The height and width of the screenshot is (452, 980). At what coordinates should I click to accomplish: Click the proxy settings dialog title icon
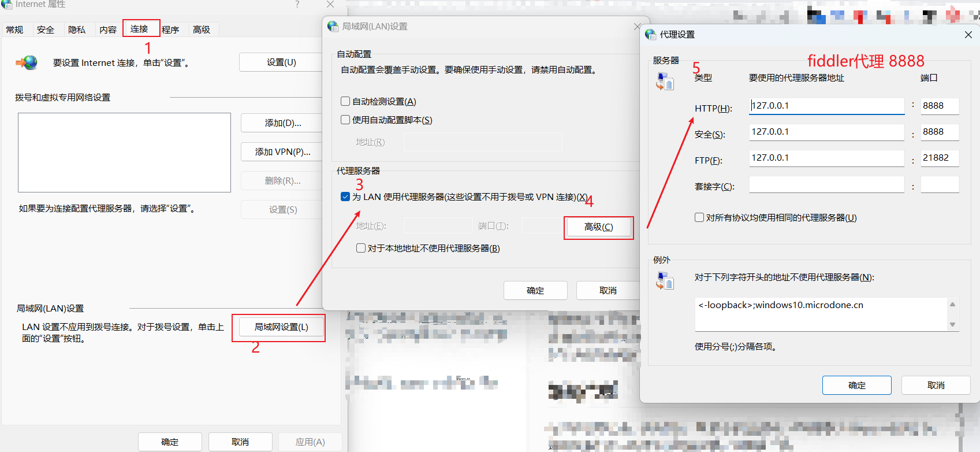tap(650, 35)
